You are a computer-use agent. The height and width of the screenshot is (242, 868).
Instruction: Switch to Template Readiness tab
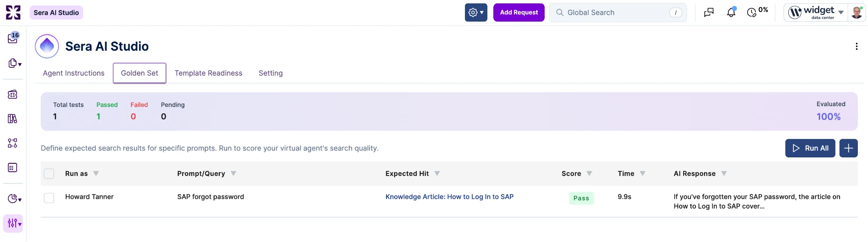tap(209, 73)
